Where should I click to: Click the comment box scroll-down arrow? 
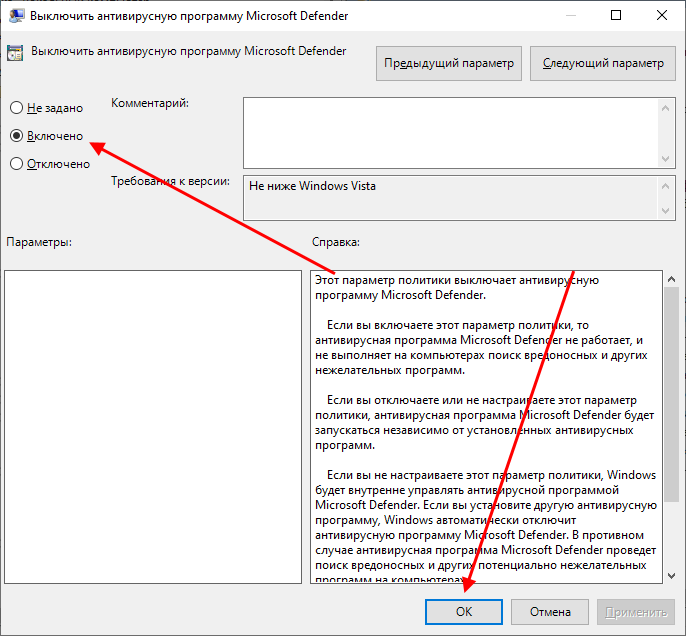[x=665, y=158]
